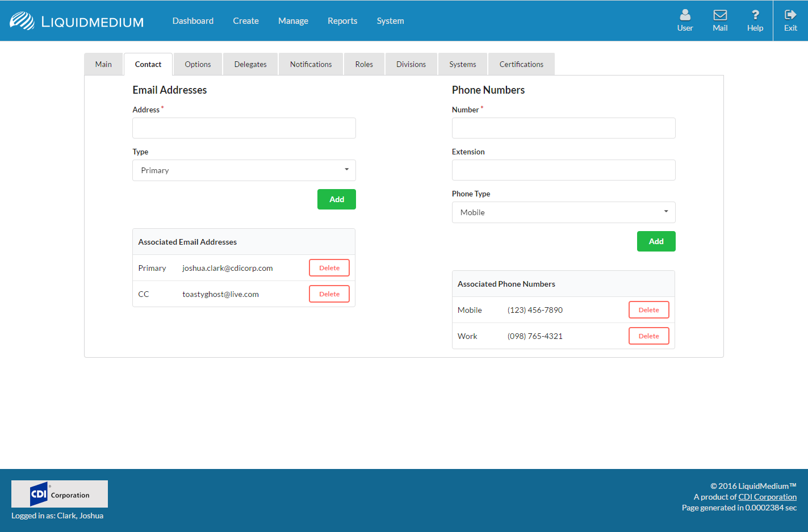Open the Phone Type dropdown

point(563,212)
